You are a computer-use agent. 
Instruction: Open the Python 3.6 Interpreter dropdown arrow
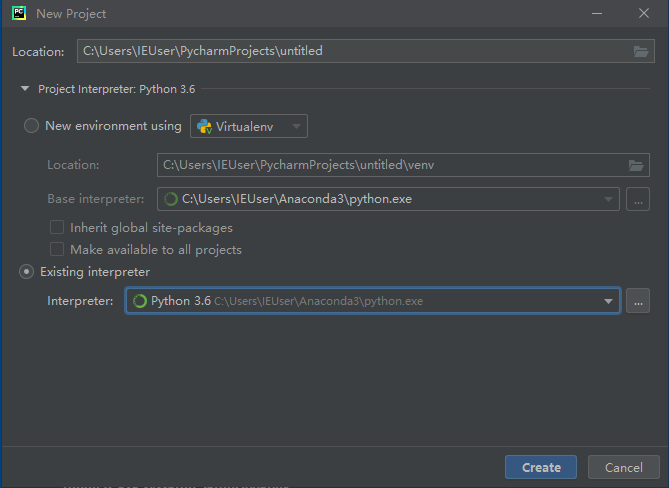click(608, 301)
